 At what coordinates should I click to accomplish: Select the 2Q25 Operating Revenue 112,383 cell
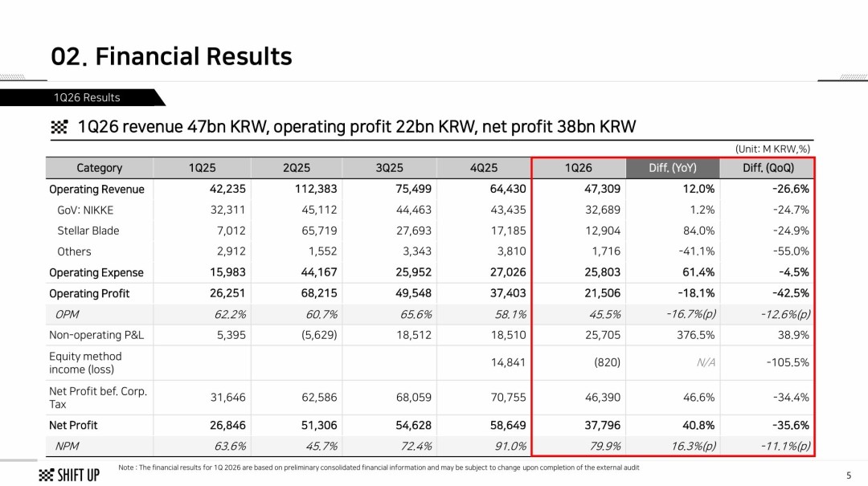(316, 189)
